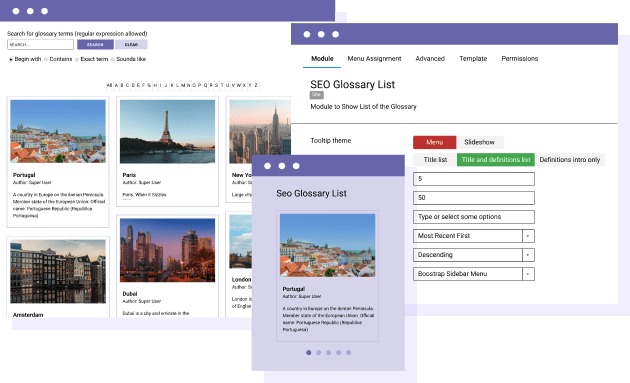Open the Advanced tab
This screenshot has width=630, height=383.
[x=430, y=59]
